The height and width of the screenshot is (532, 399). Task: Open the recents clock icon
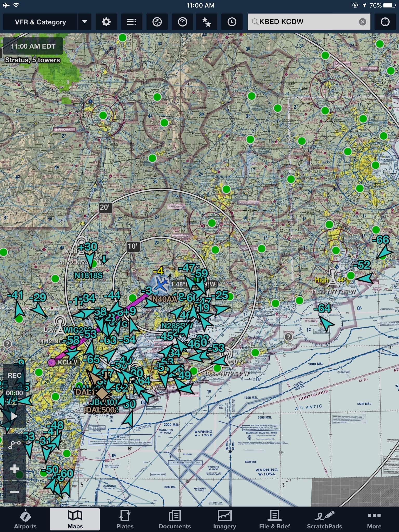[x=232, y=22]
